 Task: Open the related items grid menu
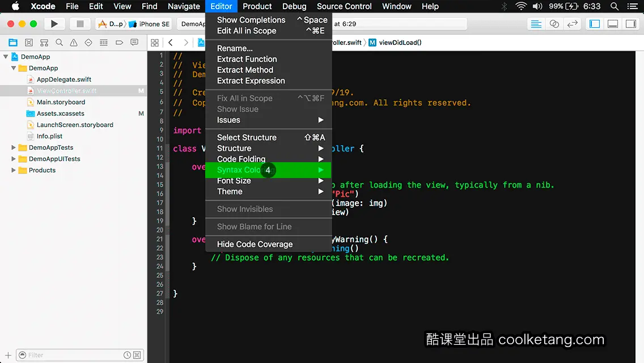pos(155,43)
